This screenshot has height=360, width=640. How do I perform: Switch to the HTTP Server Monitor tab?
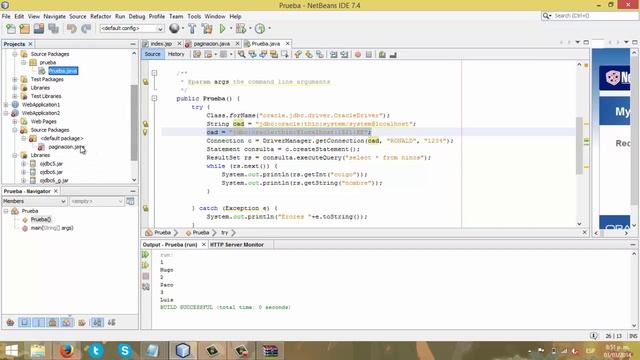click(x=237, y=244)
